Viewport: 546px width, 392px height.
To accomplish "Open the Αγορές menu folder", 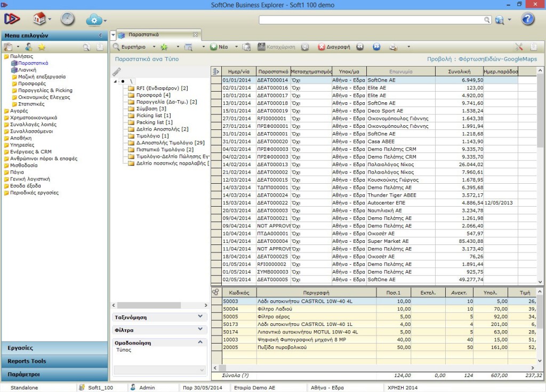I will tap(19, 111).
